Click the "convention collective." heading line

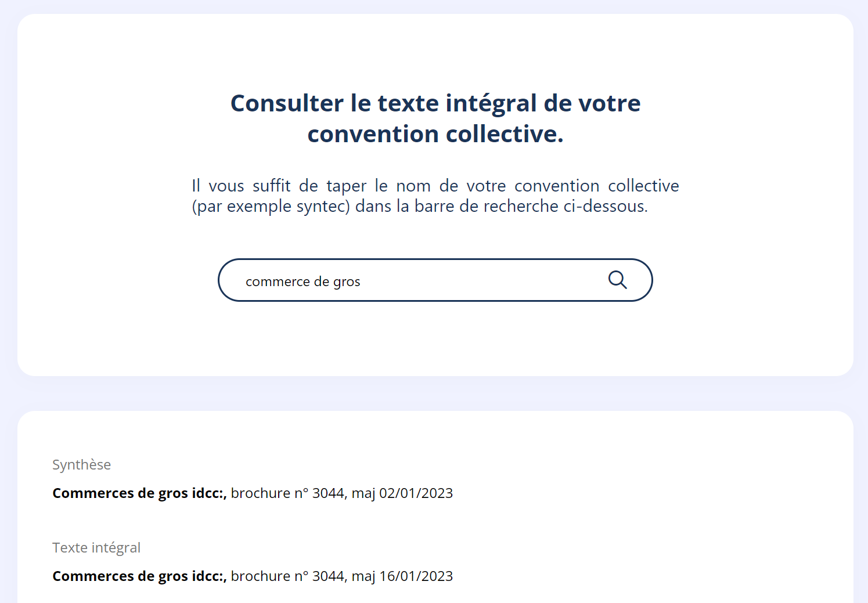(435, 134)
